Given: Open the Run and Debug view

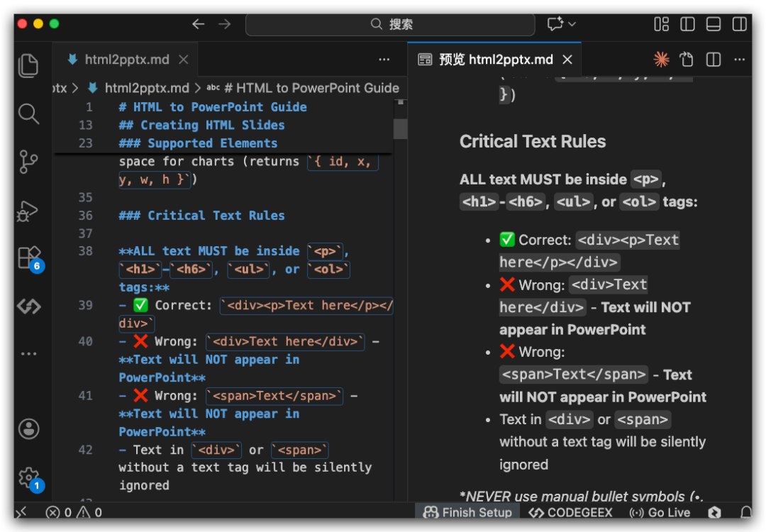Looking at the screenshot, I should (28, 211).
